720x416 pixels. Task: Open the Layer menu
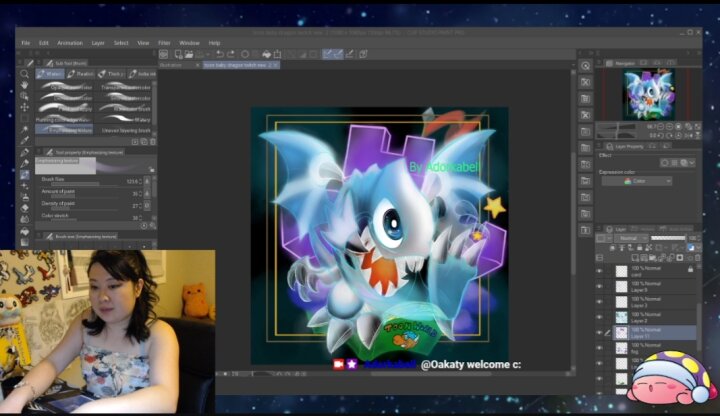pos(98,43)
